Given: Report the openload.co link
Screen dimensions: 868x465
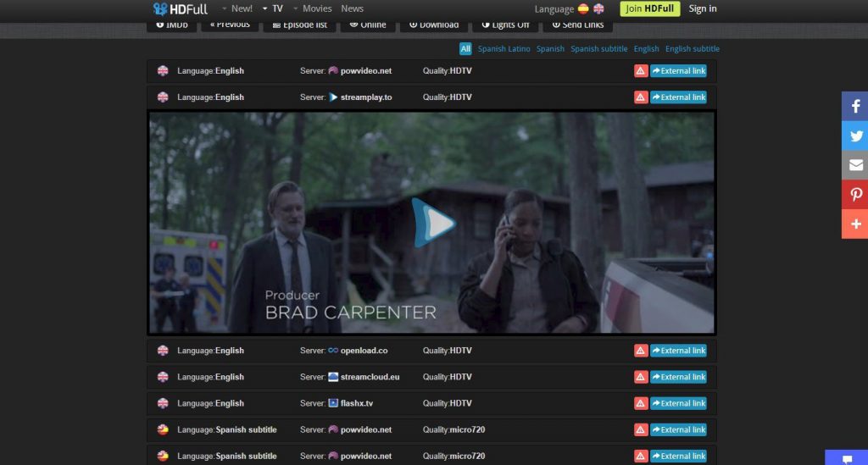Looking at the screenshot, I should point(641,351).
